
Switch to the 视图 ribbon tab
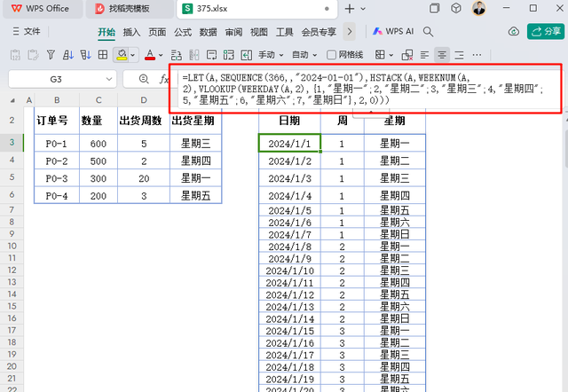coord(259,32)
